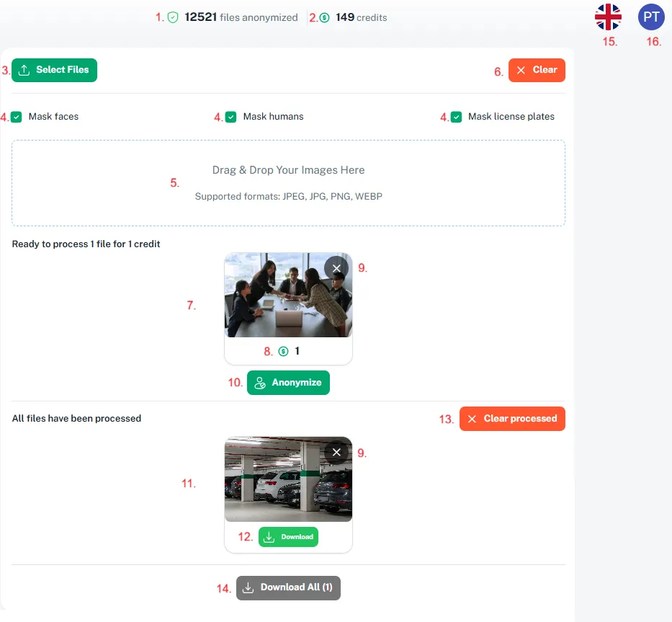Toggle the Mask humans checkbox
Image resolution: width=672 pixels, height=622 pixels.
tap(230, 117)
